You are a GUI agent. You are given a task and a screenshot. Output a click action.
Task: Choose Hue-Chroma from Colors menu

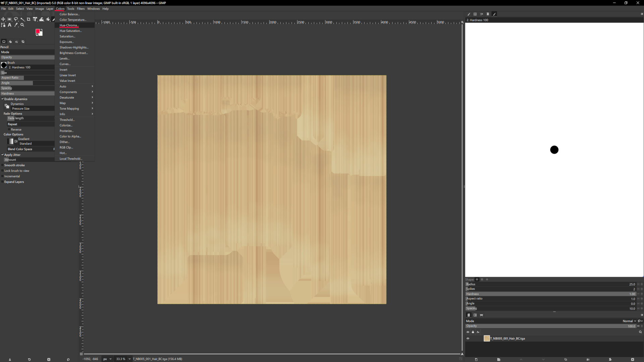(x=74, y=25)
